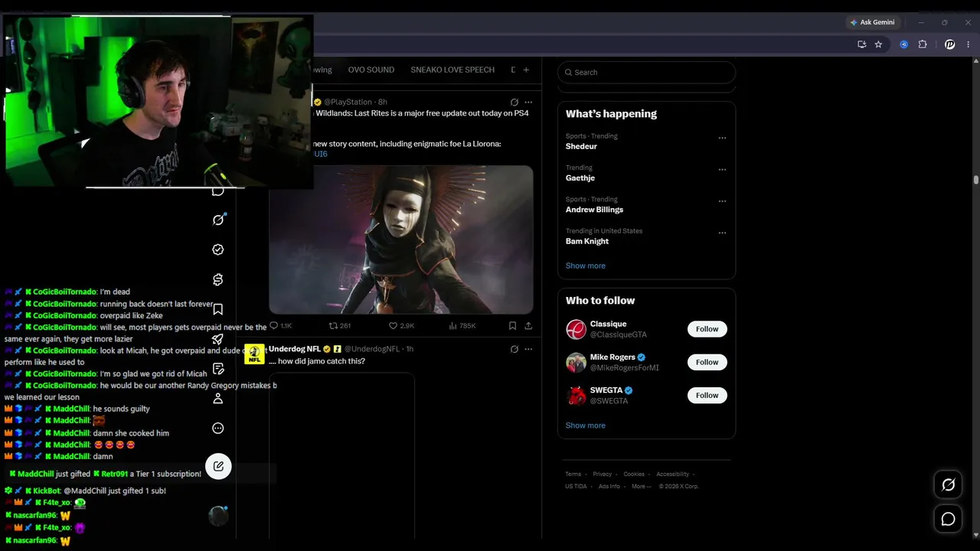980x551 pixels.
Task: Bookmark the PlayStation post
Action: click(512, 326)
